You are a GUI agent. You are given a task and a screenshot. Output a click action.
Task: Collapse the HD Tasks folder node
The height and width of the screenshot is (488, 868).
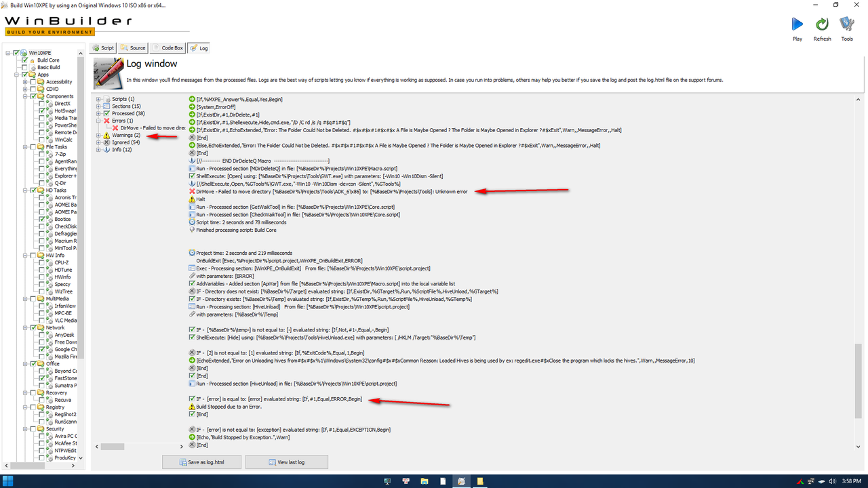25,190
